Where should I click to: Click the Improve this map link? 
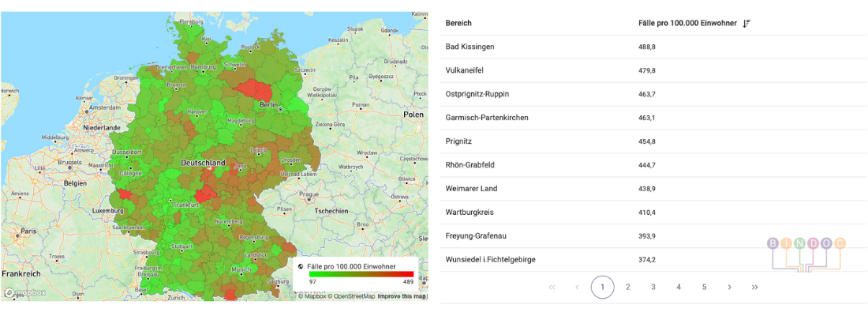(x=402, y=296)
